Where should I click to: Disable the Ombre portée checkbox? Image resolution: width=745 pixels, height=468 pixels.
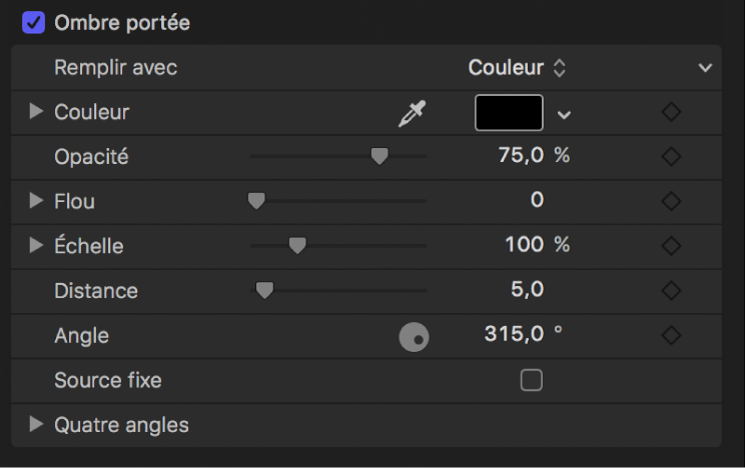point(34,22)
